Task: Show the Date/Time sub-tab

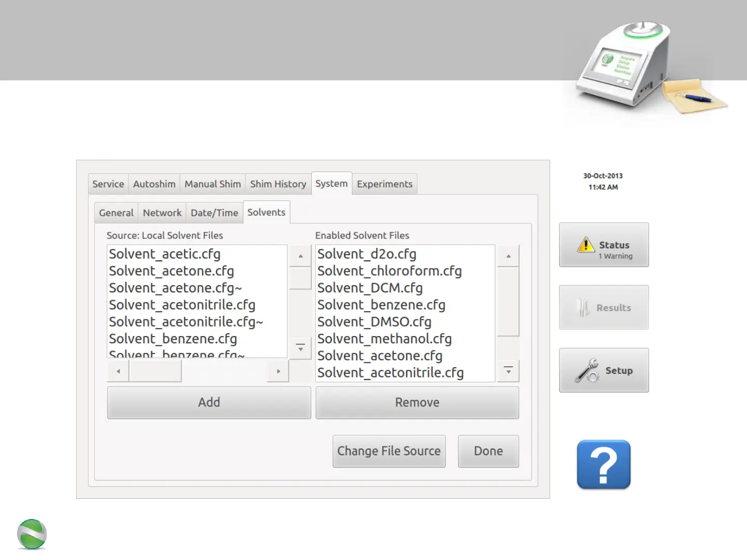Action: coord(214,213)
